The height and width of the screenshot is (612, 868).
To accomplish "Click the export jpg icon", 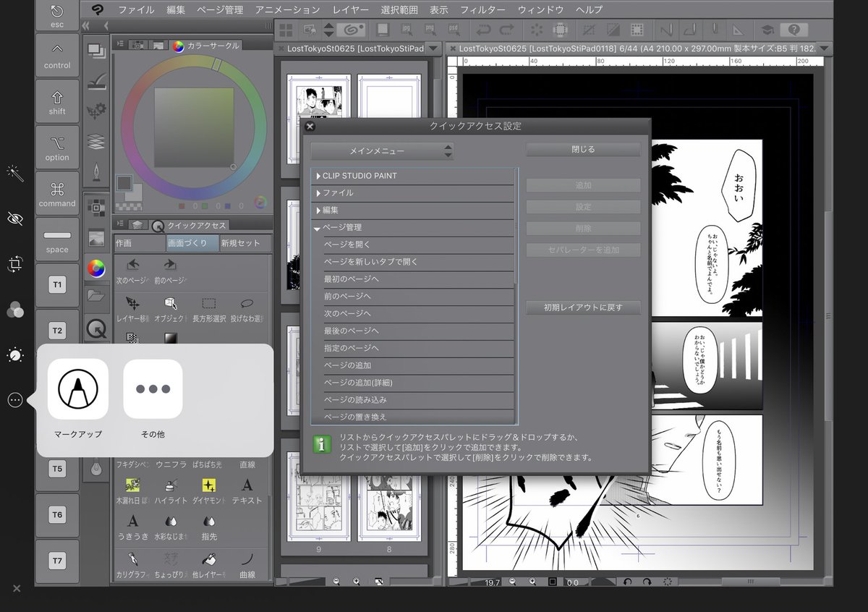I will (x=409, y=30).
